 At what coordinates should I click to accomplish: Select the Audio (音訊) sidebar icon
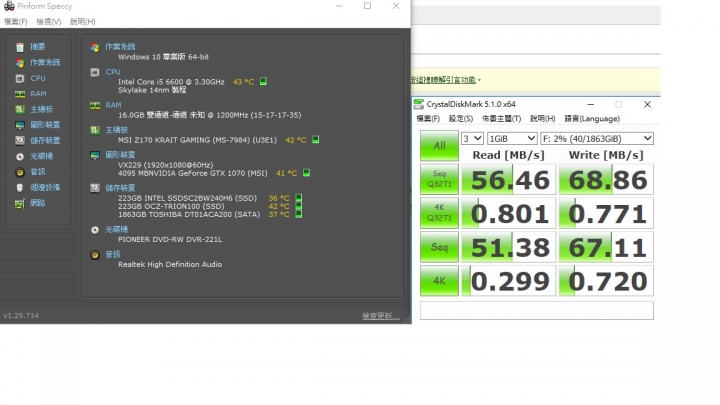[x=20, y=172]
